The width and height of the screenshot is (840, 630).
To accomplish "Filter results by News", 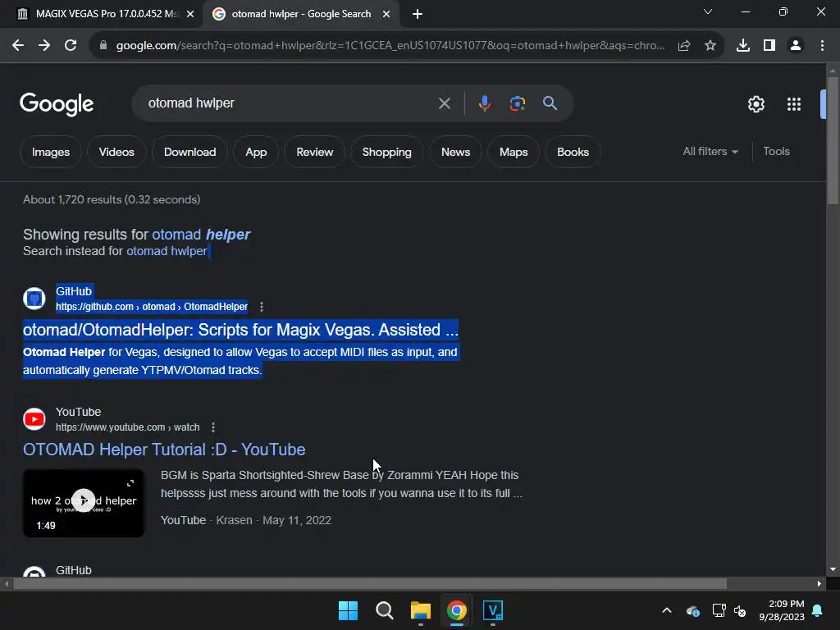I will (x=455, y=152).
